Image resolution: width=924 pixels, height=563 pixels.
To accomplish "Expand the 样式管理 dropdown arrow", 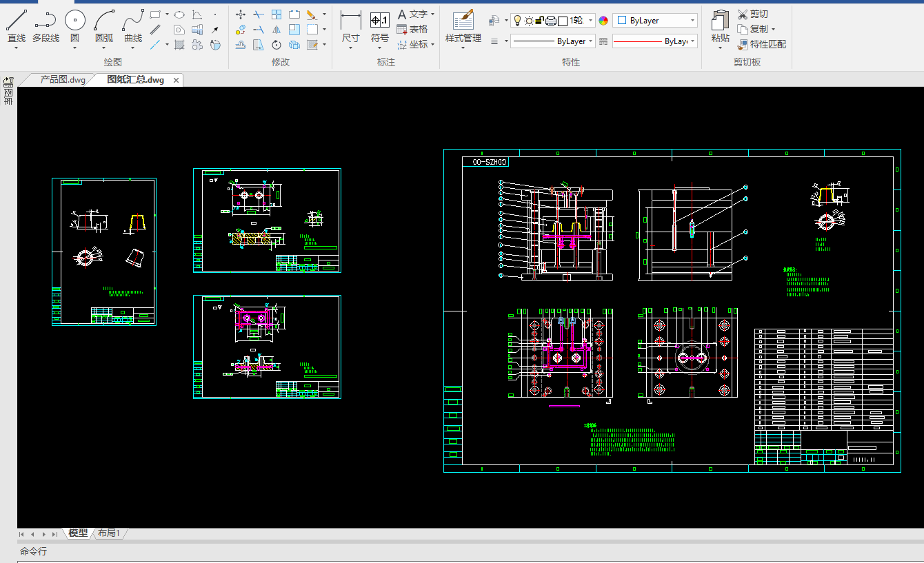I will [463, 48].
